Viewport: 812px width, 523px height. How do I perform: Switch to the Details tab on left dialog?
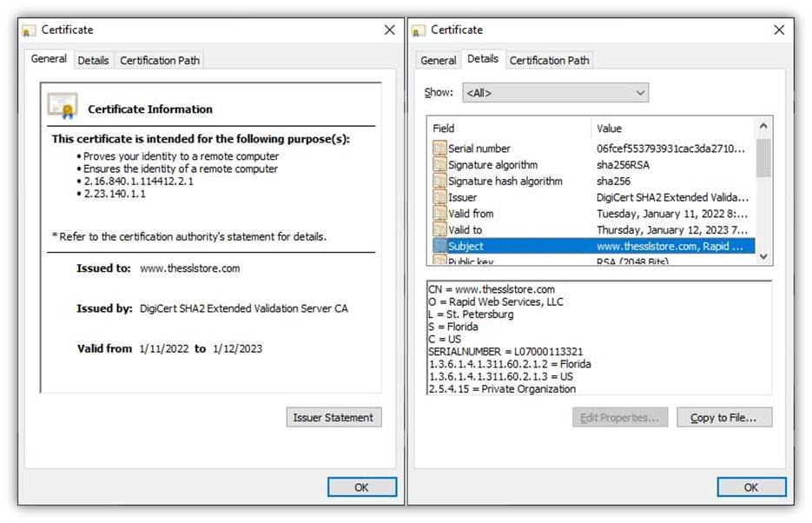coord(93,60)
